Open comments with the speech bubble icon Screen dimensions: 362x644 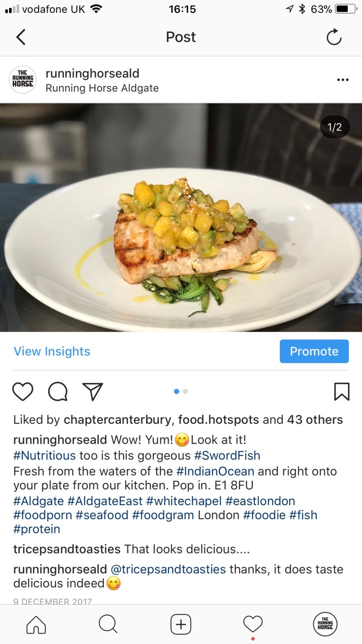click(x=58, y=392)
